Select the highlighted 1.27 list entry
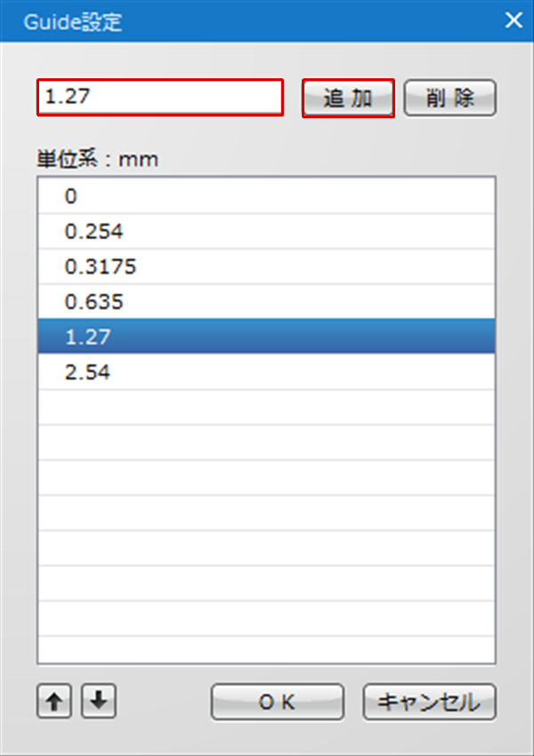 coord(266,336)
